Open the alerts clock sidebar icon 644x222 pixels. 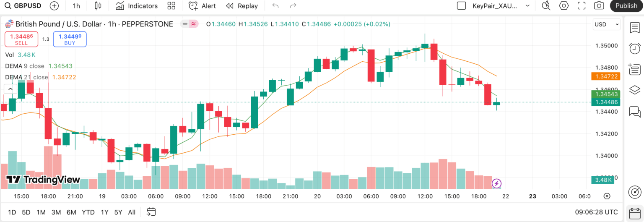635,48
